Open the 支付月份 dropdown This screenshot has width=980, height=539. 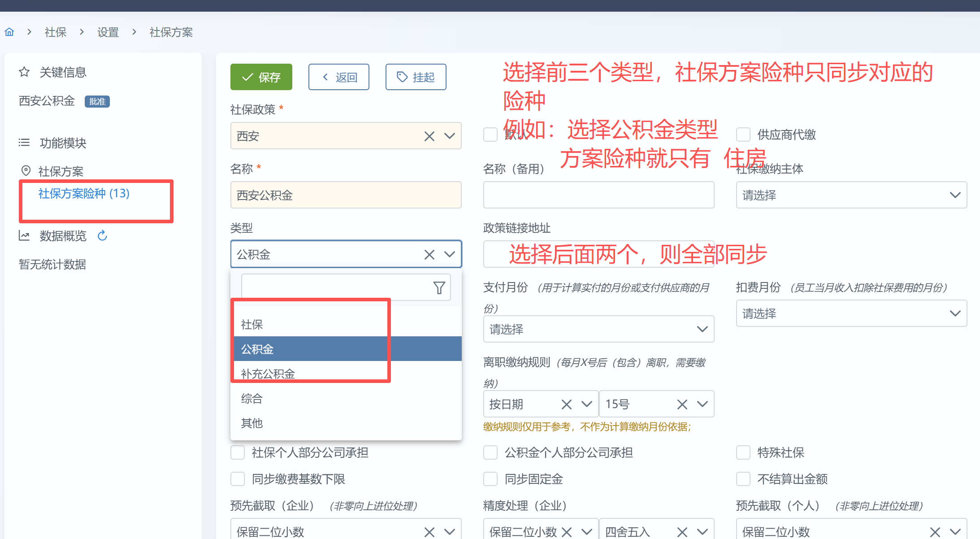[x=598, y=329]
